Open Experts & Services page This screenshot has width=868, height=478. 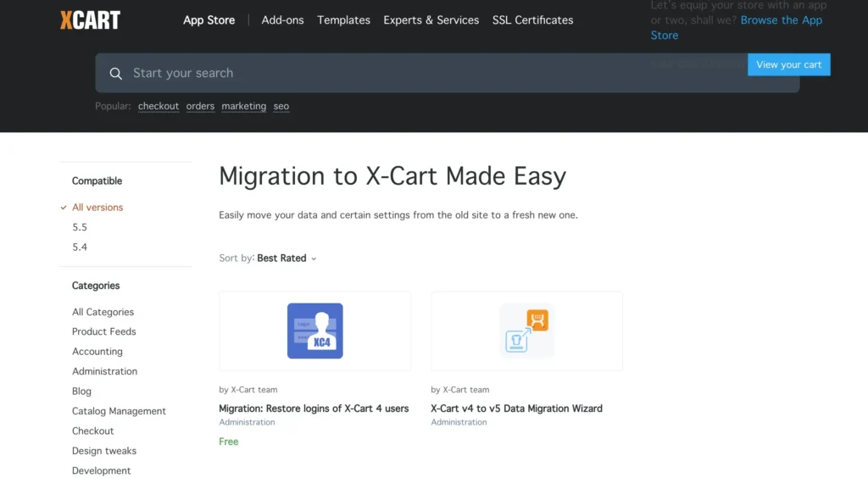[x=431, y=20]
